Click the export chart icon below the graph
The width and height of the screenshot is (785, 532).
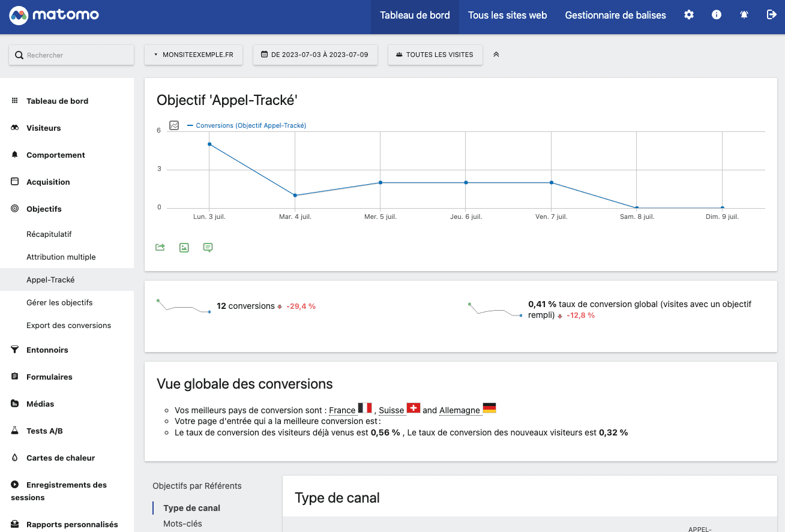(x=160, y=247)
